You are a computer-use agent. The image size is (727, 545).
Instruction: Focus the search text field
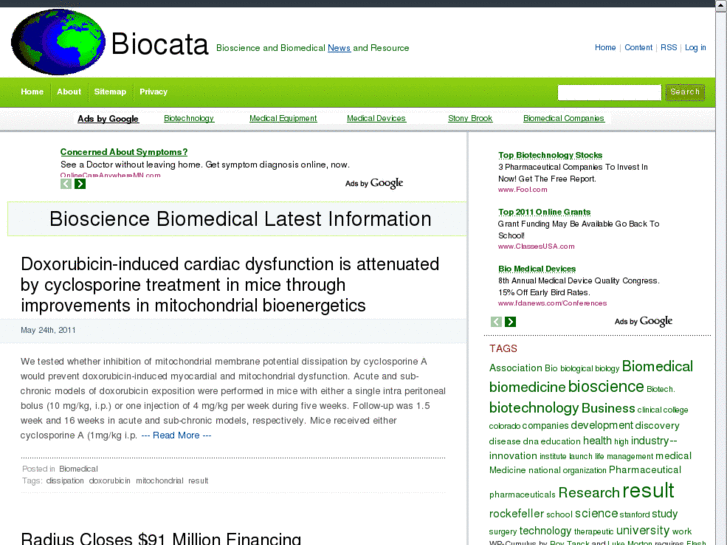[609, 92]
